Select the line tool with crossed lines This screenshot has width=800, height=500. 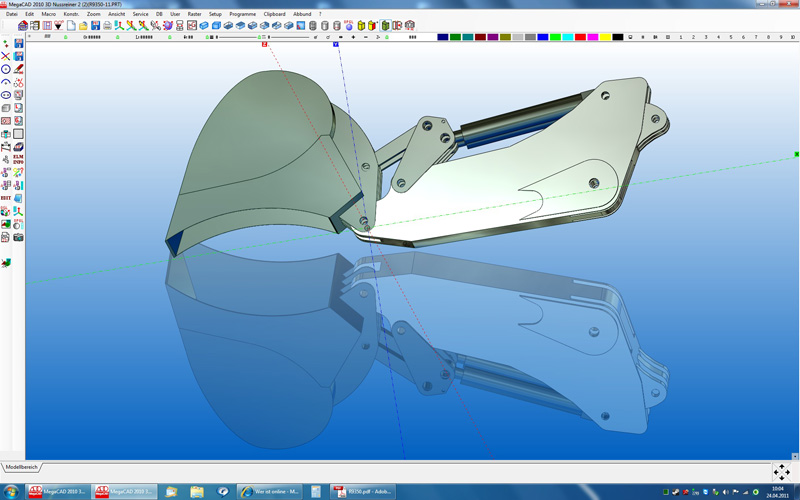(x=6, y=56)
